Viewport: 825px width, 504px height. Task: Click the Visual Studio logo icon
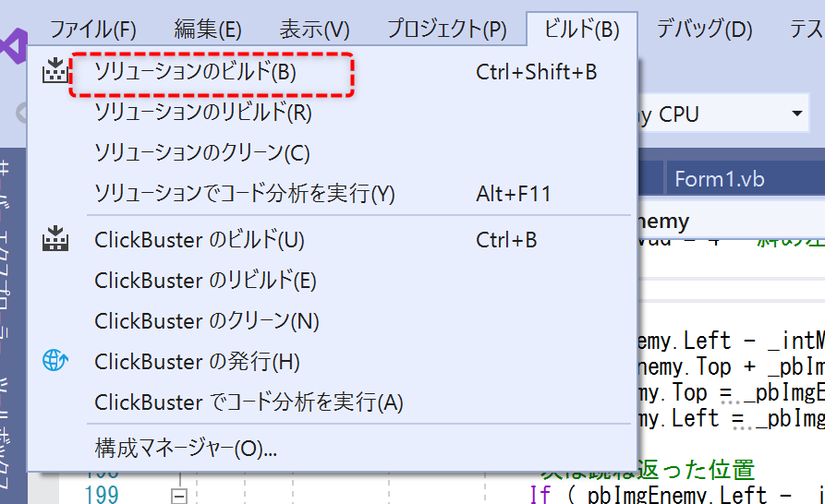tap(14, 46)
